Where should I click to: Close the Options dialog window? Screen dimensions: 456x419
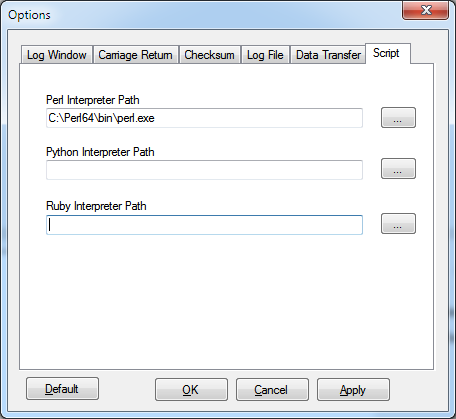point(426,10)
